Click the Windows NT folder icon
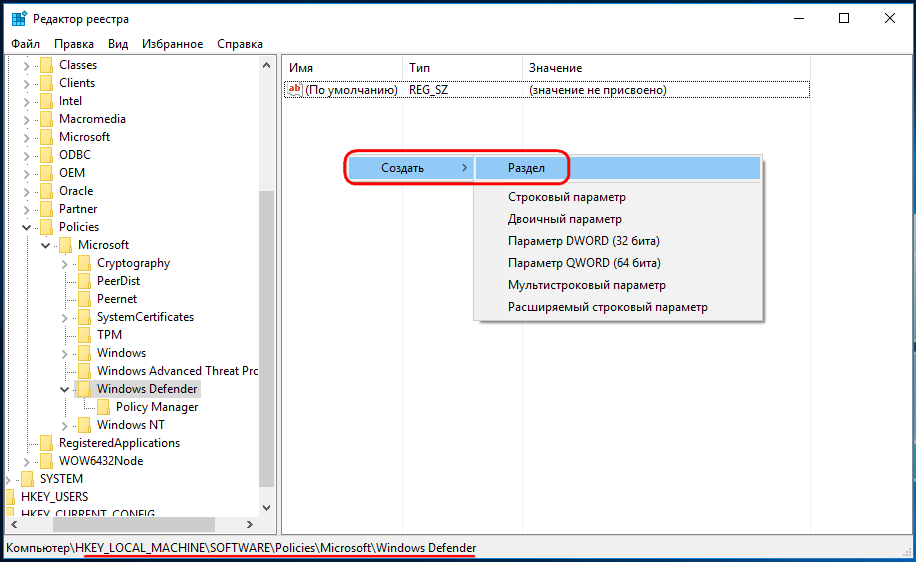Screen dimensions: 916x562 (x=85, y=425)
